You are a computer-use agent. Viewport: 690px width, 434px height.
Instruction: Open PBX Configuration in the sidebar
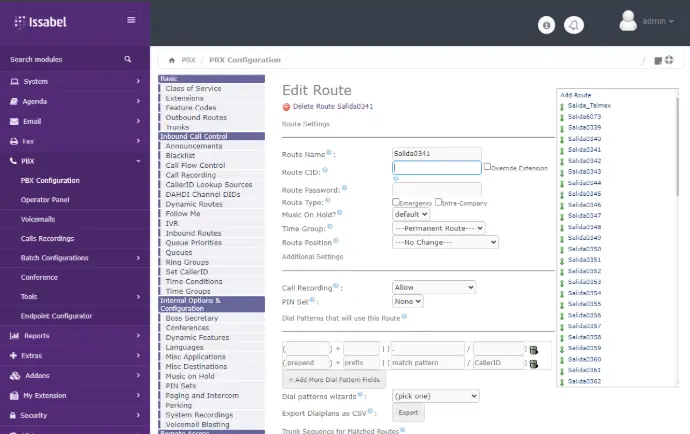tap(50, 181)
